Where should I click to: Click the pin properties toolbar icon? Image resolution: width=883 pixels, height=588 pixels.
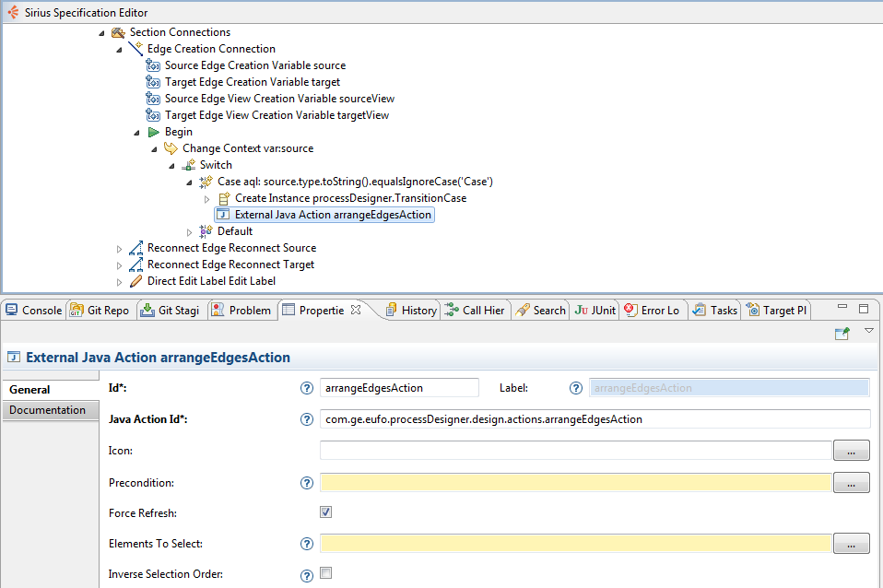[842, 334]
